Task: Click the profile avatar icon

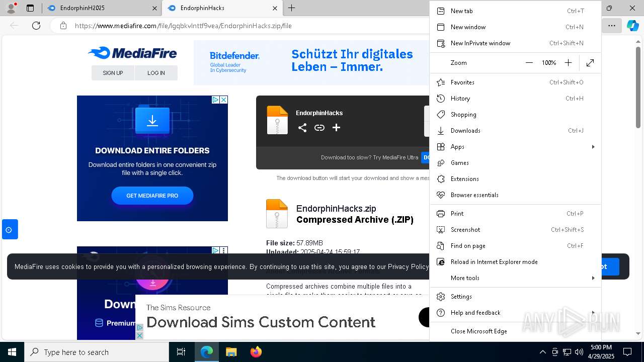Action: 11,8
